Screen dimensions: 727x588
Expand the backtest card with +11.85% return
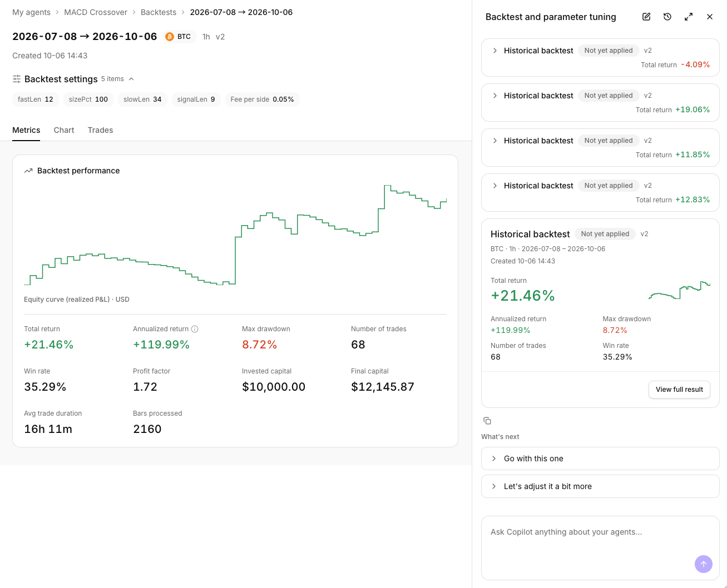pyautogui.click(x=495, y=141)
